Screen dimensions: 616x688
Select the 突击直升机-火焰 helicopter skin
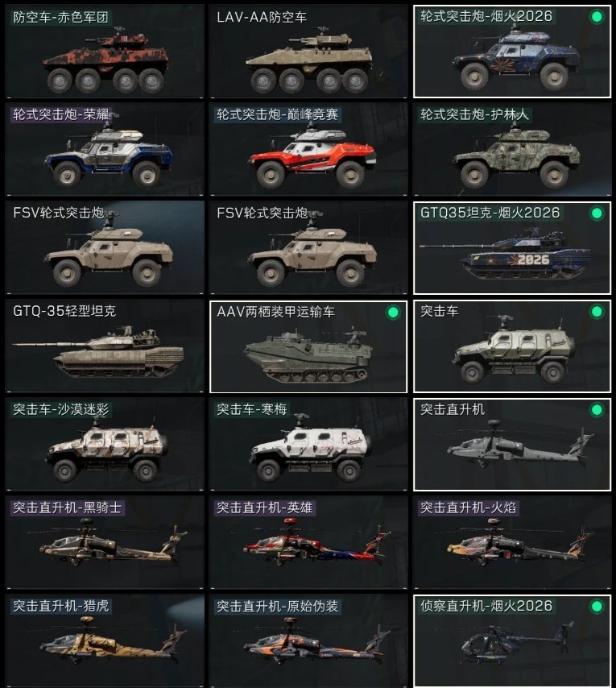[x=512, y=542]
